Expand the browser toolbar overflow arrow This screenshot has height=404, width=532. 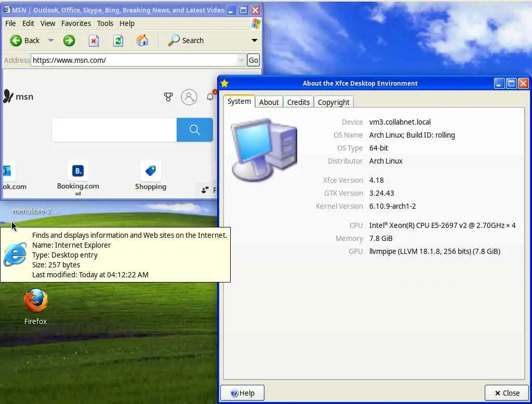[x=254, y=41]
